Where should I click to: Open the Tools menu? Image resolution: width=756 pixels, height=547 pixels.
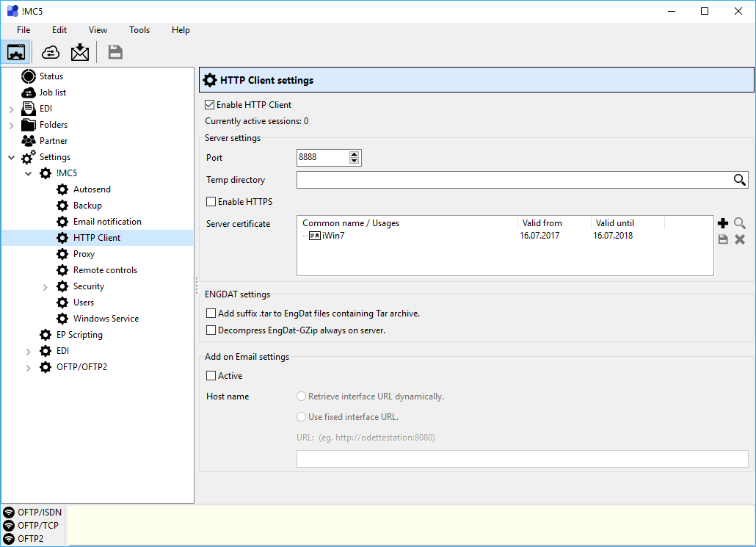tap(139, 30)
